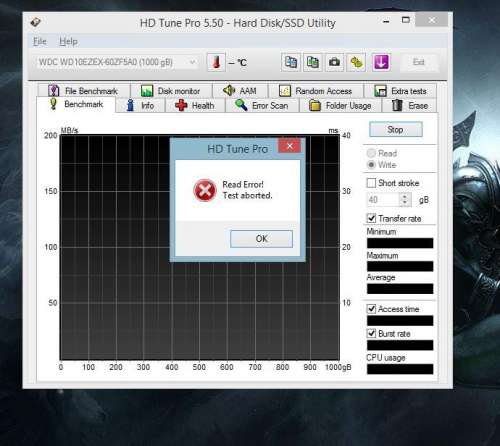Click OK in the Read Error dialog
This screenshot has height=446, width=500.
click(261, 239)
